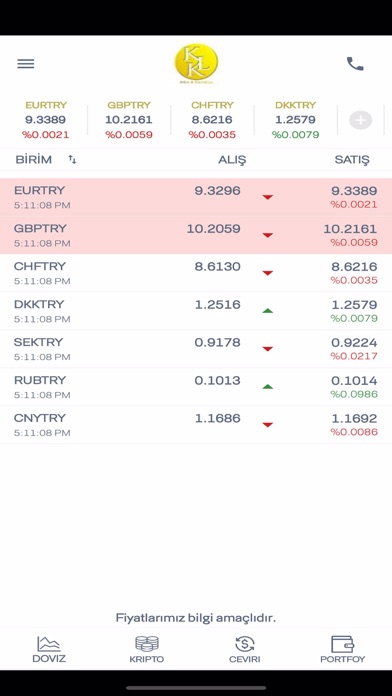Tap the KL gold logo
392x696 pixels.
(x=196, y=63)
